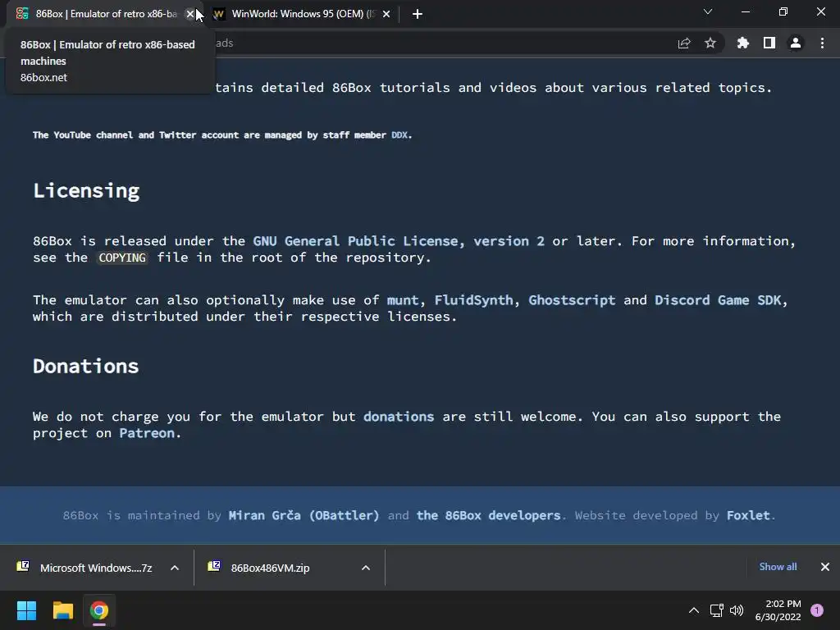This screenshot has height=630, width=840.
Task: Show hidden system tray icons
Action: tap(694, 610)
